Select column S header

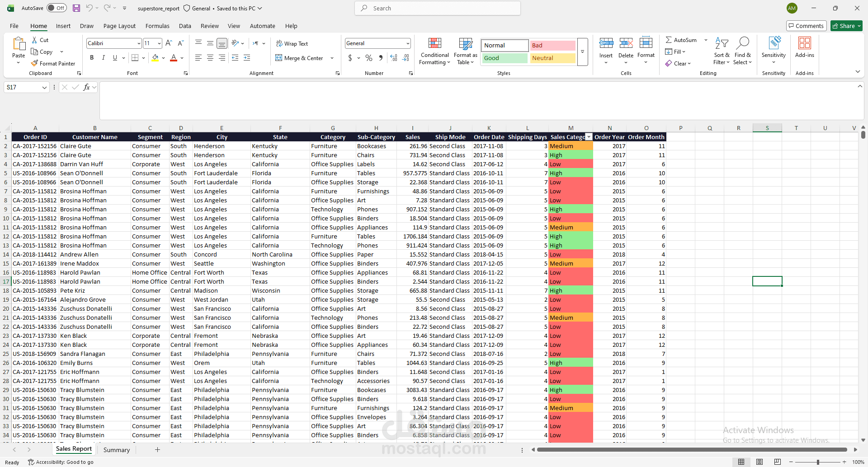[x=767, y=128]
